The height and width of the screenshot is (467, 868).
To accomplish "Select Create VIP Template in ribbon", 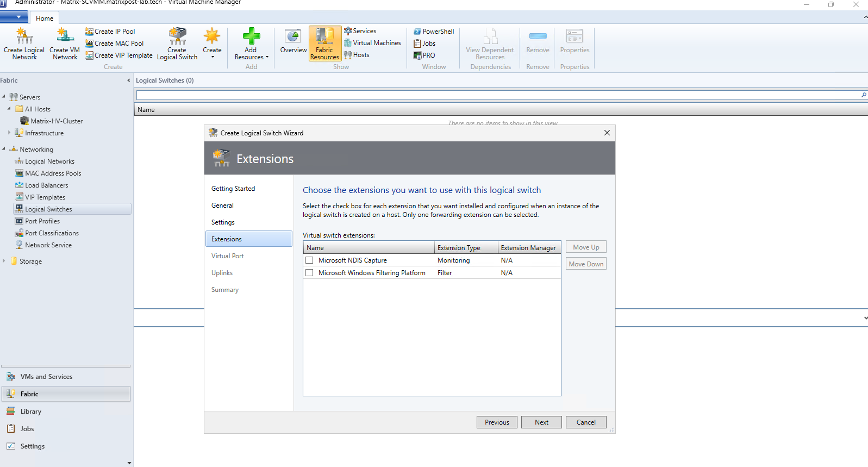I will coord(118,55).
